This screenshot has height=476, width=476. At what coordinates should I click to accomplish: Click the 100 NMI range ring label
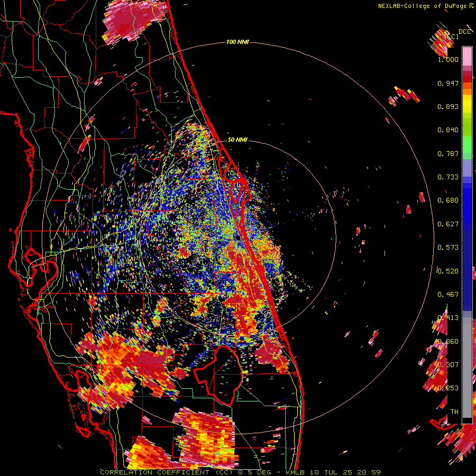[237, 42]
